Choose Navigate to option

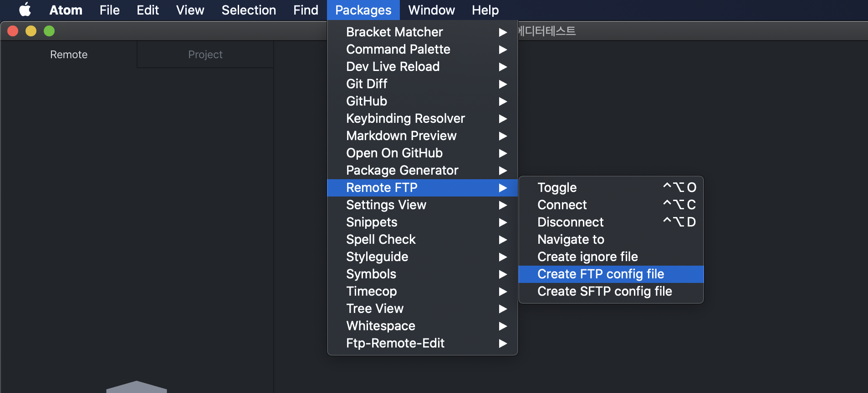[571, 240]
